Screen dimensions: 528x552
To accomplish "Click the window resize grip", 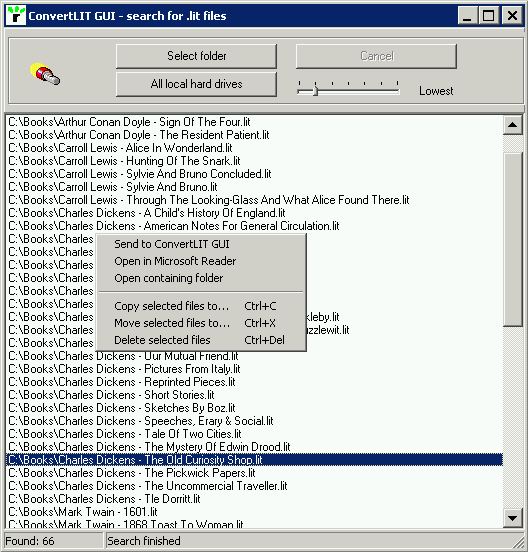I will point(518,542).
